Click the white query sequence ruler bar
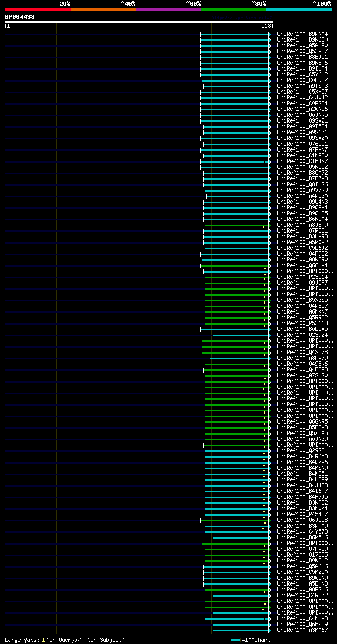Image resolution: width=337 pixels, height=644 pixels. [139, 22]
